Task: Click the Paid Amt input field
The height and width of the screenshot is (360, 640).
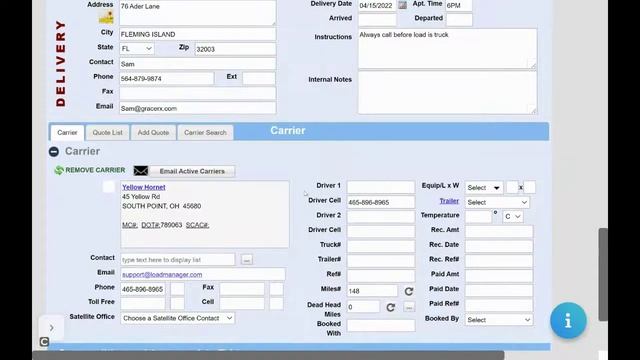Action: (499, 276)
